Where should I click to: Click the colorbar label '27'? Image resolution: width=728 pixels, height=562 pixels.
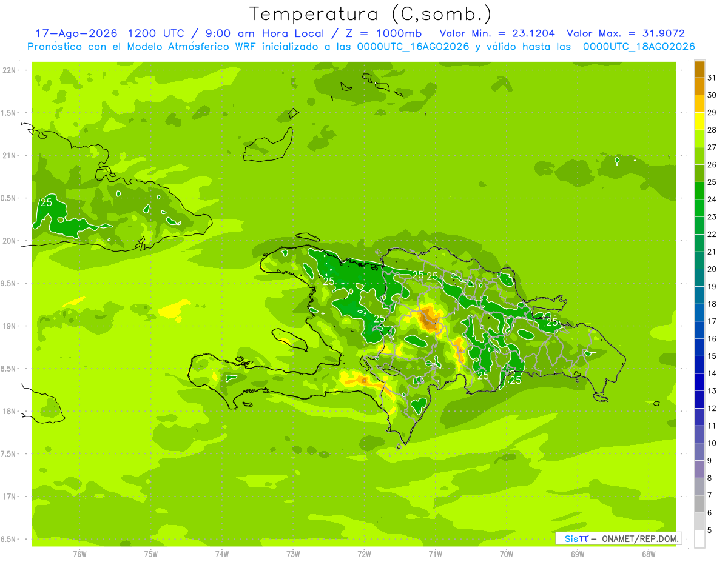point(712,147)
